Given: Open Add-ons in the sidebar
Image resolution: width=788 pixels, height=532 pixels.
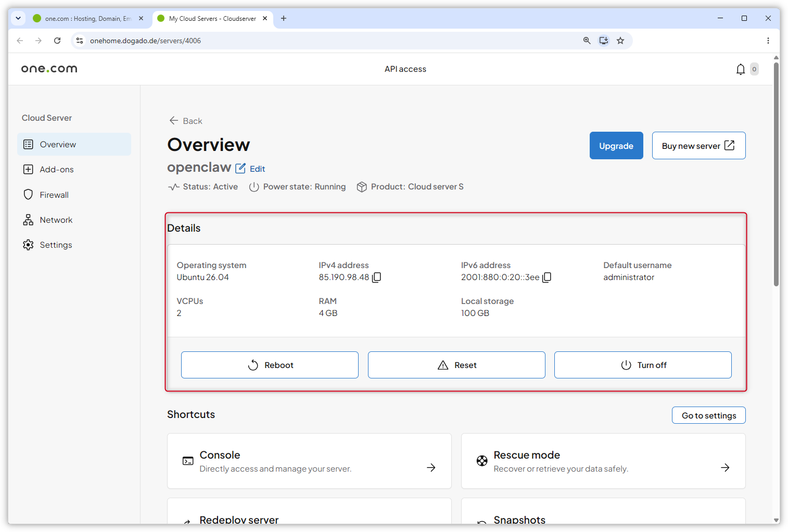Looking at the screenshot, I should click(x=74, y=169).
